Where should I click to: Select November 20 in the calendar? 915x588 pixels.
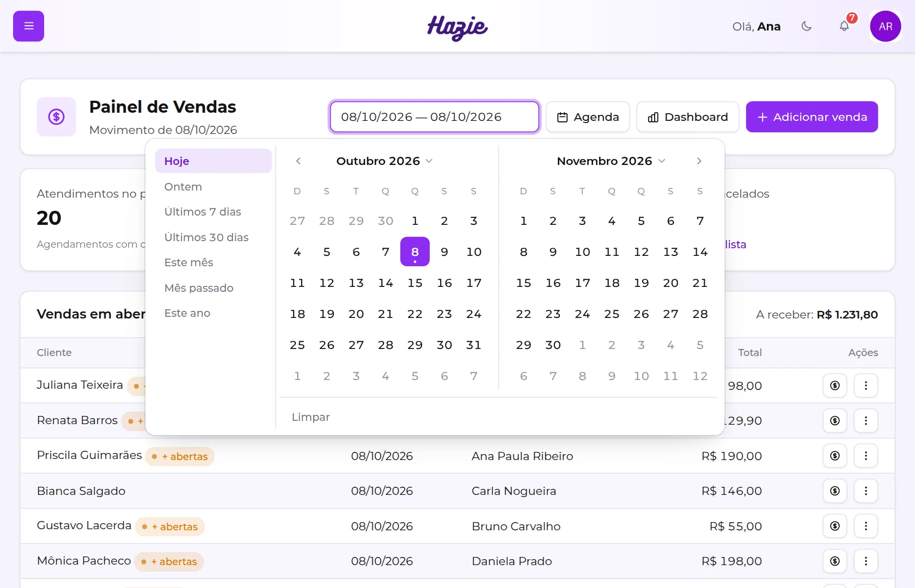point(670,283)
